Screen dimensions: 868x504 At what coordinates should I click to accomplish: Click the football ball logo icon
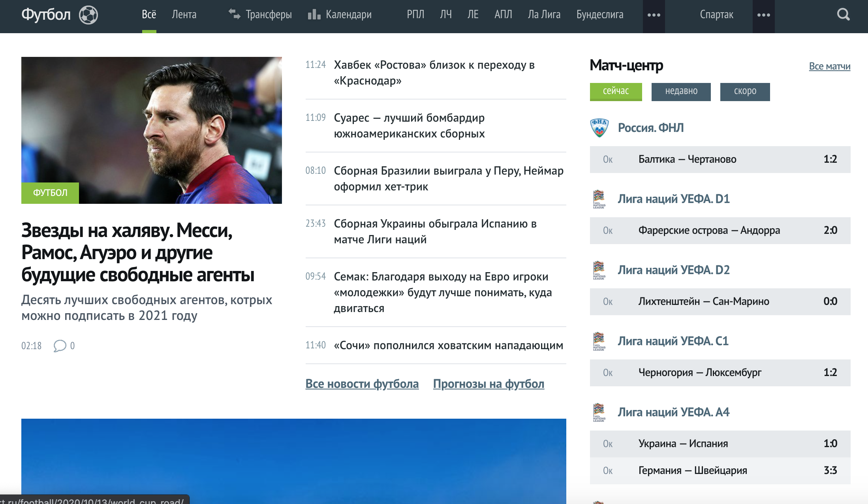[x=88, y=15]
